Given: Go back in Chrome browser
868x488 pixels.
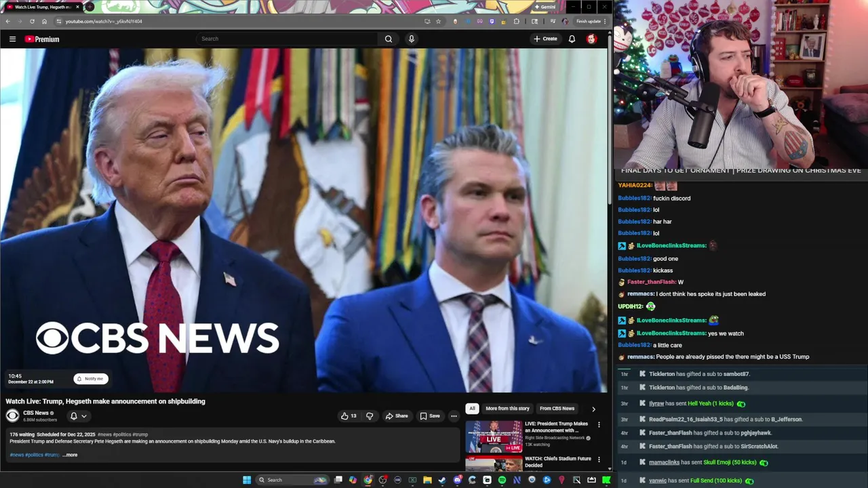Looking at the screenshot, I should (7, 21).
